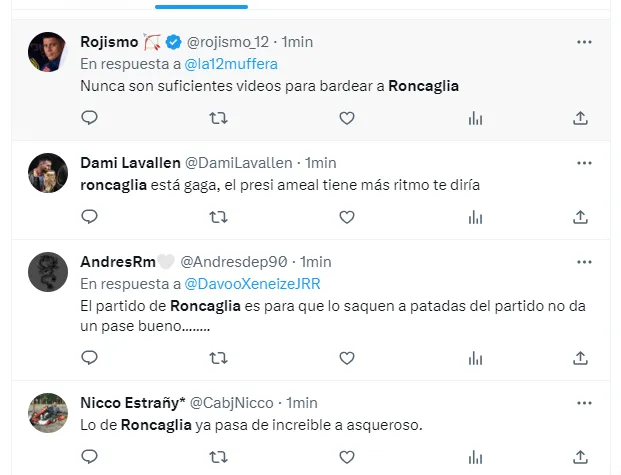This screenshot has height=475, width=621.
Task: Reply to Rojismo's tweet
Action: coord(89,118)
